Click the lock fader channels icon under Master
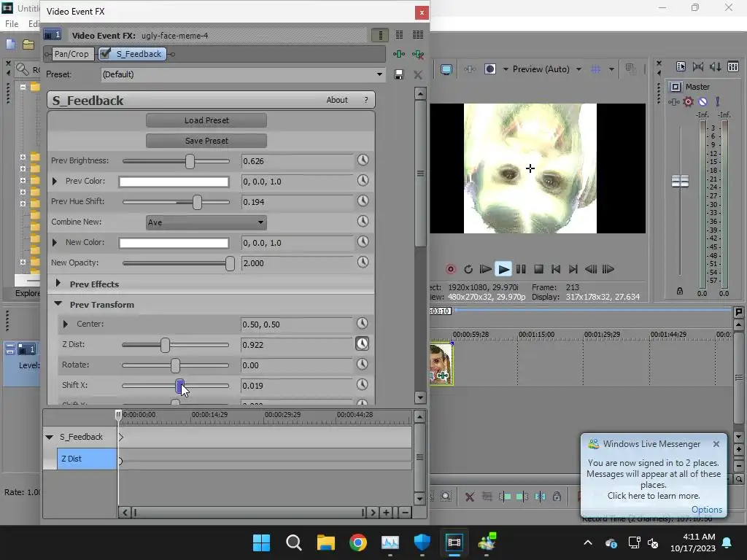Viewport: 747px width, 560px height. click(680, 291)
